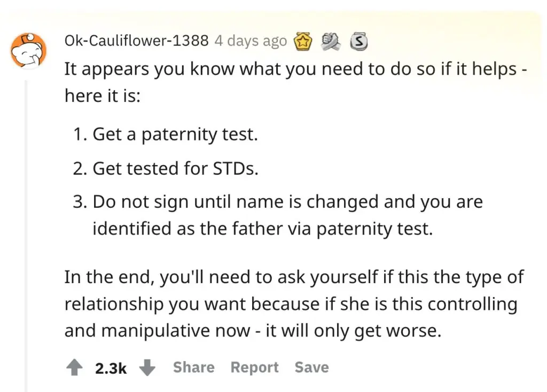Downvote the comment with the down arrow

[147, 368]
